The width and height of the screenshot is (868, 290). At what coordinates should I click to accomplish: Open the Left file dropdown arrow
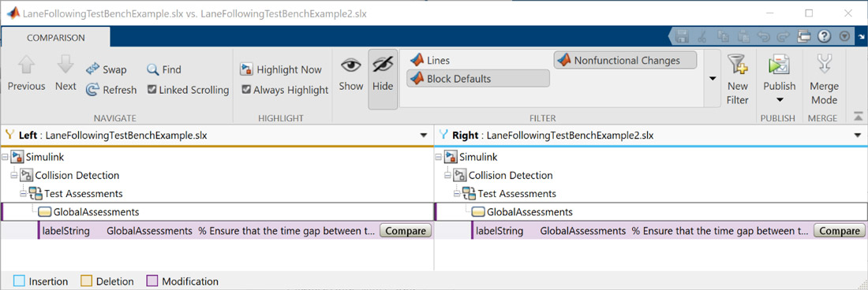[424, 136]
